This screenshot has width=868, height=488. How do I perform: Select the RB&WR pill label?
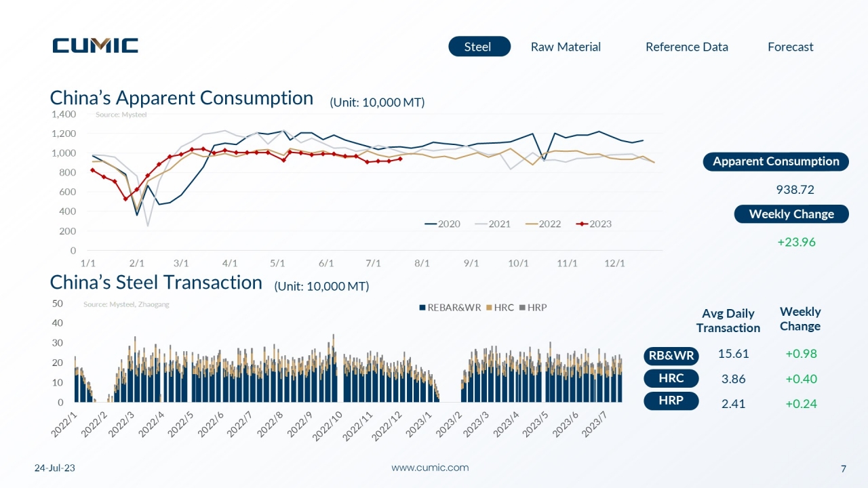pos(671,356)
